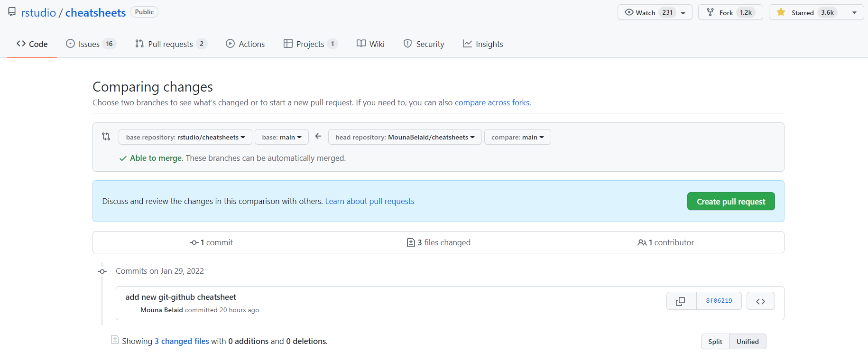The image size is (868, 353).
Task: View the 1 commit summary
Action: point(212,242)
